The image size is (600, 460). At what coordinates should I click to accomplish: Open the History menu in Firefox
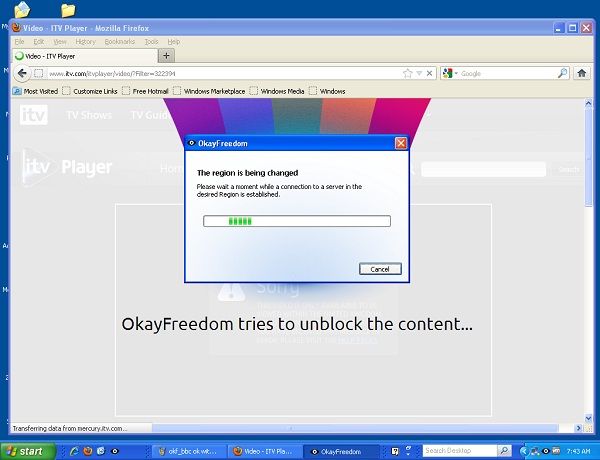point(85,42)
